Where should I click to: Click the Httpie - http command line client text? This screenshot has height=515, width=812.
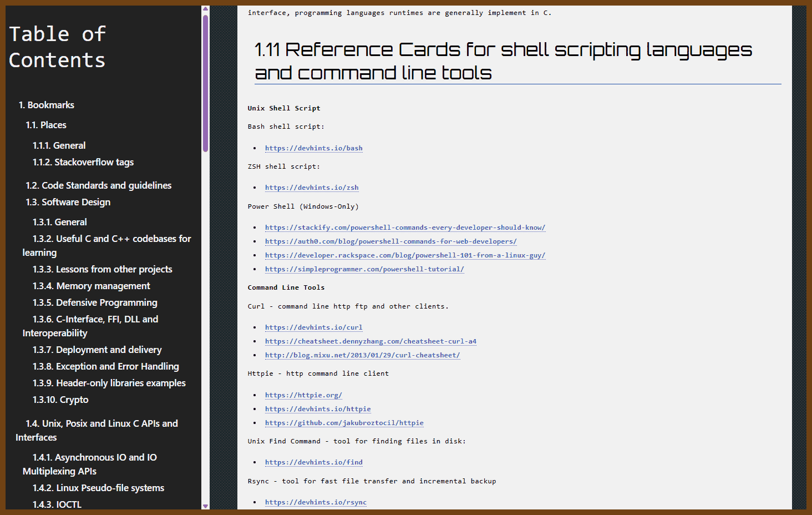(x=318, y=373)
